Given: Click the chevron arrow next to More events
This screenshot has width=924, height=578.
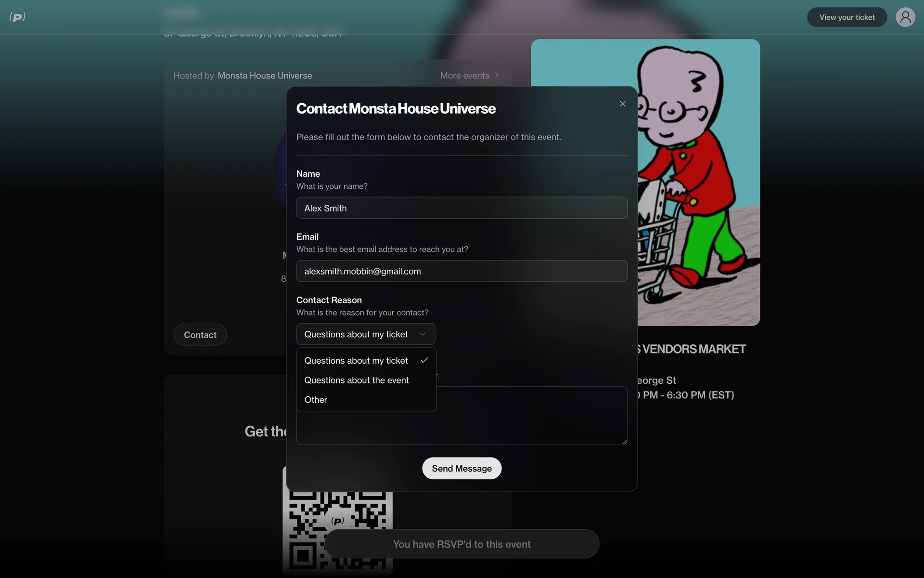Looking at the screenshot, I should tap(497, 76).
